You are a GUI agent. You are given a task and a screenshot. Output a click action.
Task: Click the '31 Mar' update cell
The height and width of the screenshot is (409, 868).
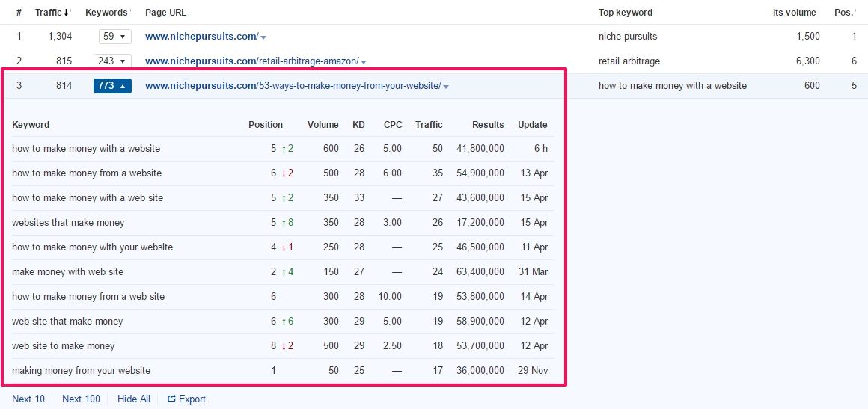(534, 271)
